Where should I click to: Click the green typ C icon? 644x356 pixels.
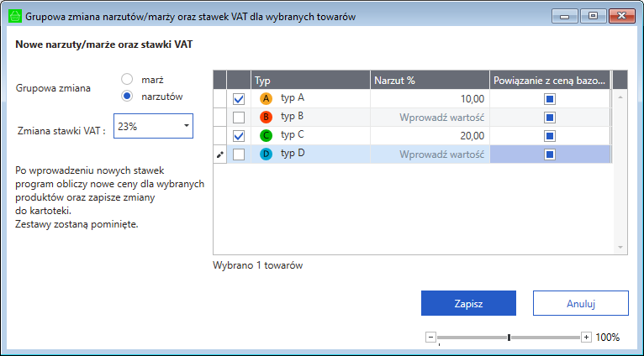click(267, 135)
